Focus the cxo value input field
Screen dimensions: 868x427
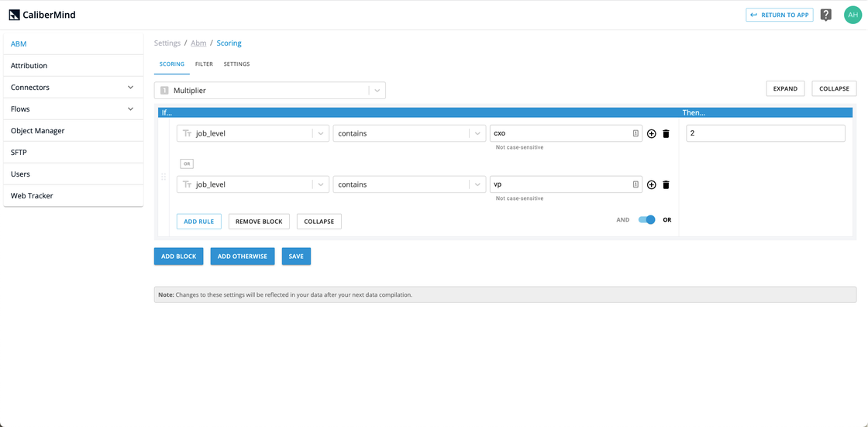(566, 133)
